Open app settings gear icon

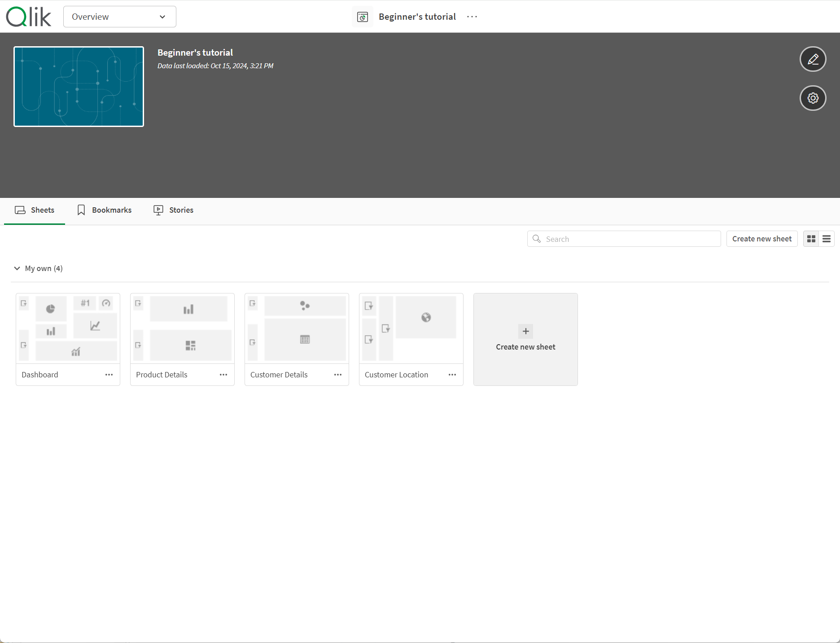point(813,98)
